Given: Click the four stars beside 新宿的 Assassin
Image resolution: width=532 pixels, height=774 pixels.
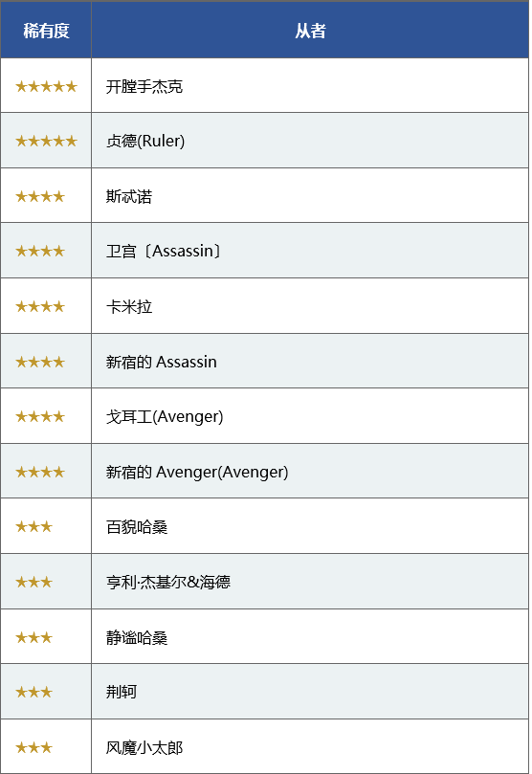Looking at the screenshot, I should (40, 363).
